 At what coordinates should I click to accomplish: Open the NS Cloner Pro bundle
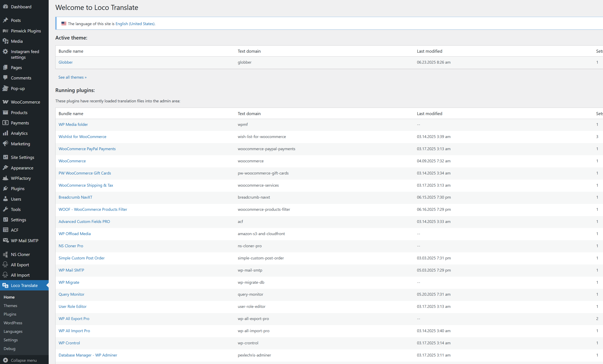point(71,246)
